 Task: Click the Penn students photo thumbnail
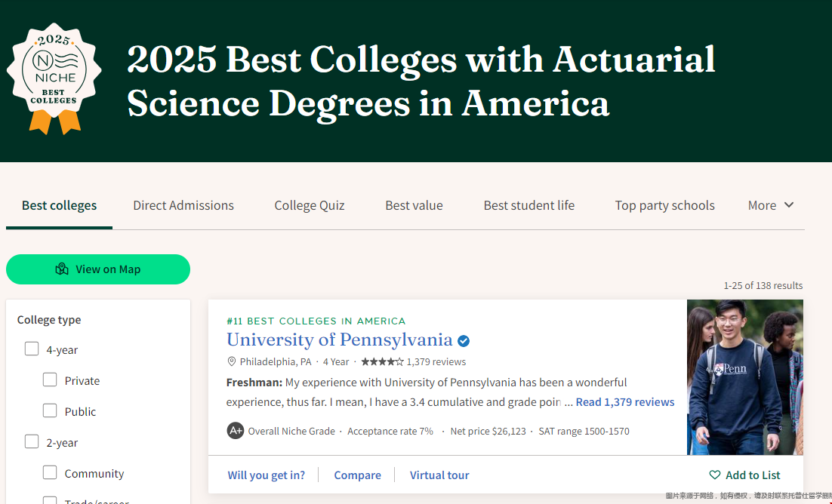pos(745,377)
